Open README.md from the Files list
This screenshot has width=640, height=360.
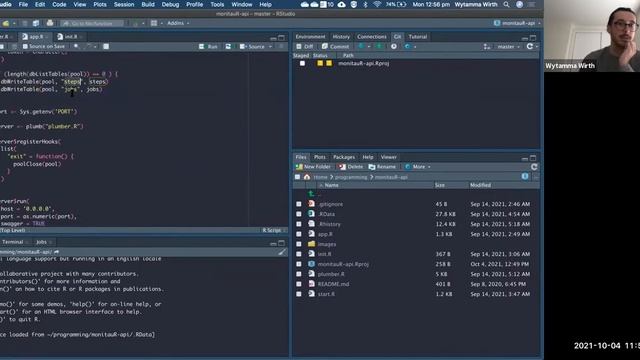[333, 284]
